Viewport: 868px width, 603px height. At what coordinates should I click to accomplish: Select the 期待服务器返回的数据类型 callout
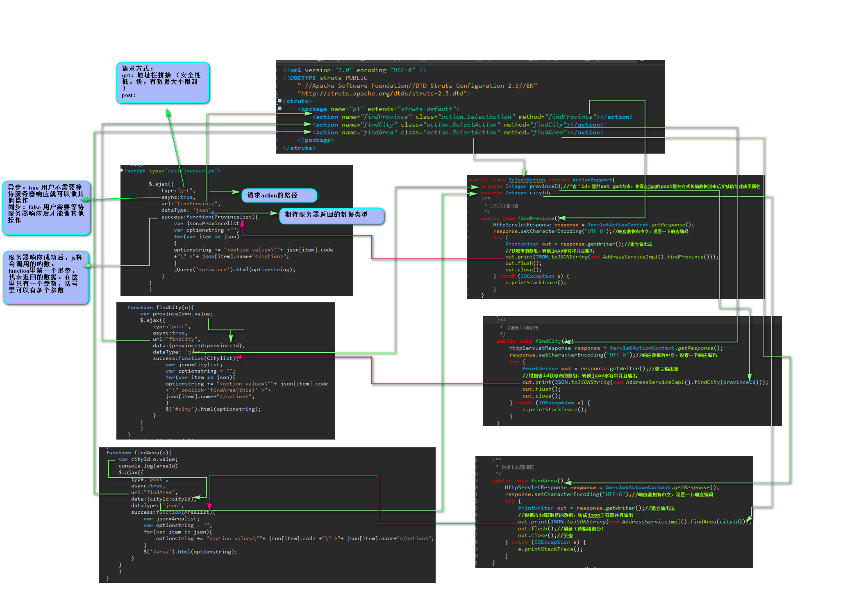tap(331, 215)
